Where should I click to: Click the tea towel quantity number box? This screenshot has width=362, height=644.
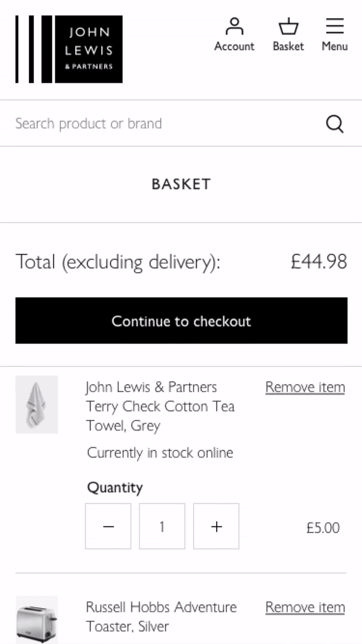[162, 526]
